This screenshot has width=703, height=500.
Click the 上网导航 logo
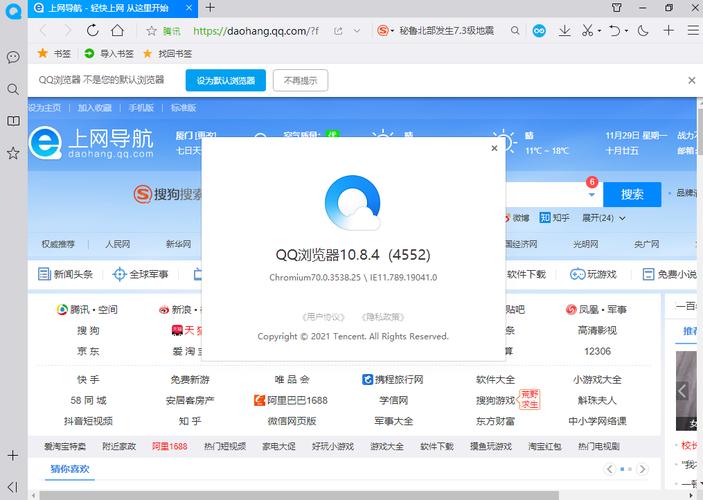pyautogui.click(x=91, y=143)
